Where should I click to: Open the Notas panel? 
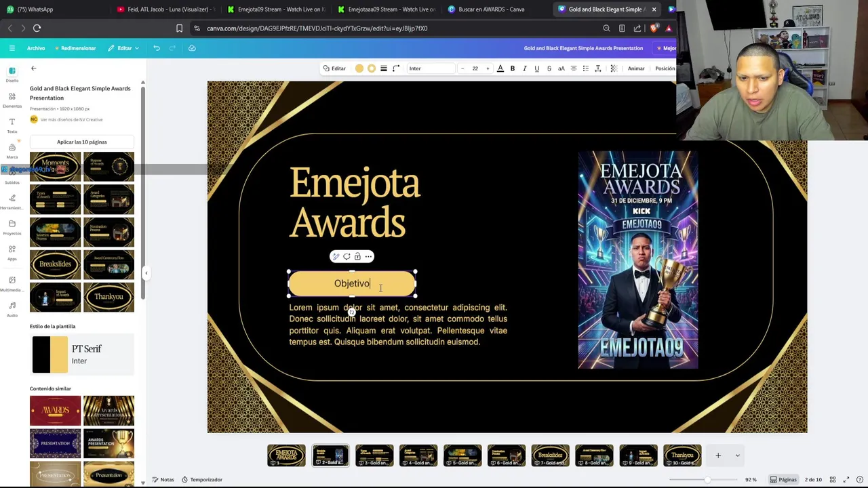coord(163,480)
